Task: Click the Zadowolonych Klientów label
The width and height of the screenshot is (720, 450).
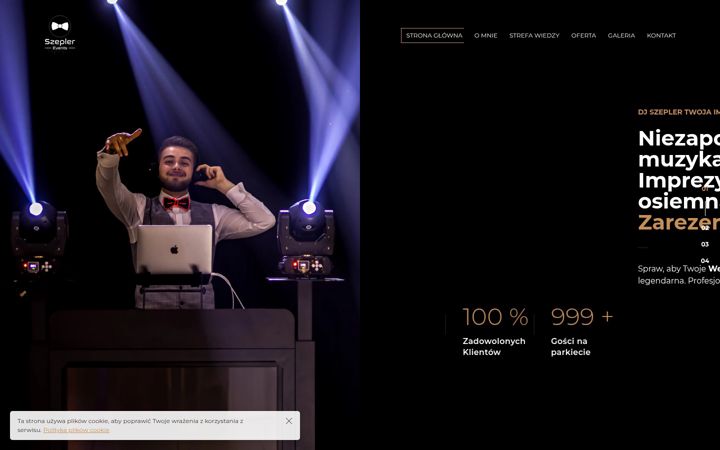Action: pyautogui.click(x=494, y=347)
